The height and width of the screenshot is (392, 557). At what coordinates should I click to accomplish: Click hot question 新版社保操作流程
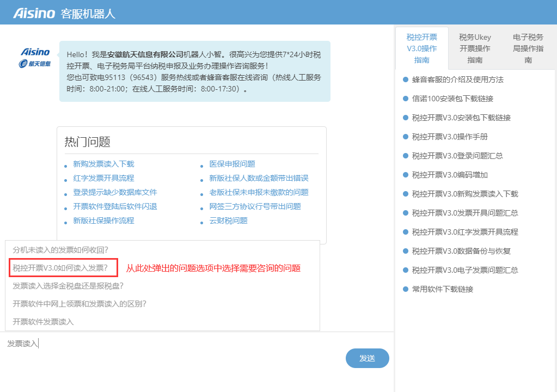(104, 221)
